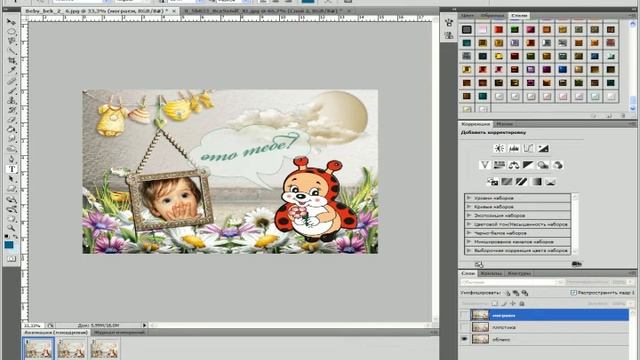Select the Path Selection tool
640x360 pixels.
[x=11, y=179]
